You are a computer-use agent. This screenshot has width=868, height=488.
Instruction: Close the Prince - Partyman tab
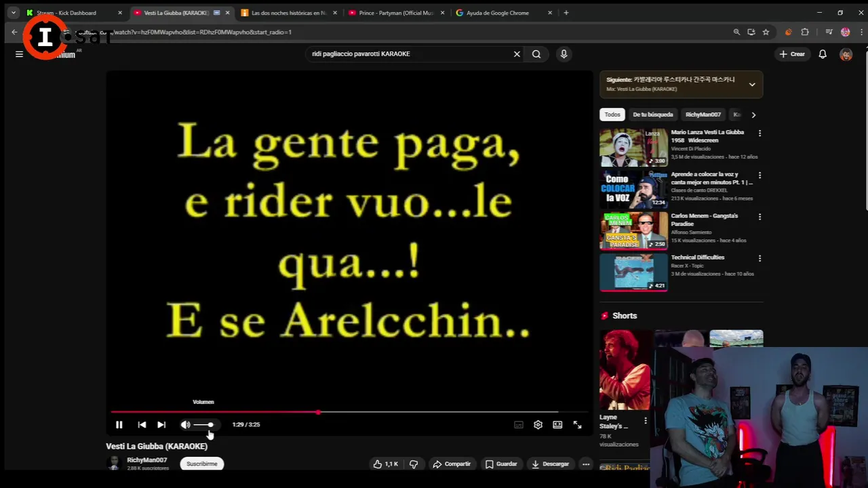(x=442, y=13)
